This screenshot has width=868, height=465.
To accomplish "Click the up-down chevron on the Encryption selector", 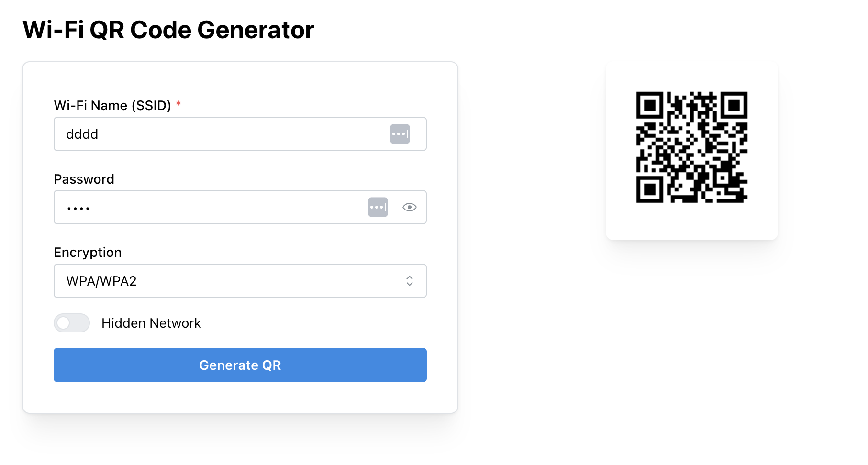I will click(x=410, y=281).
